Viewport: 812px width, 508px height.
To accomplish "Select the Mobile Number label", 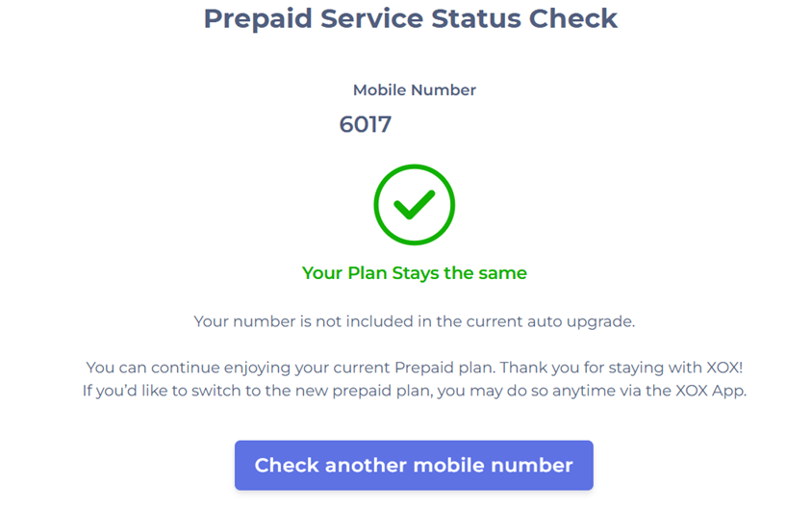I will point(414,90).
